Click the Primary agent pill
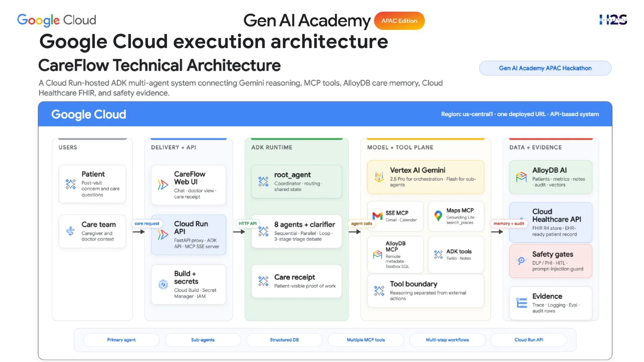 (122, 340)
